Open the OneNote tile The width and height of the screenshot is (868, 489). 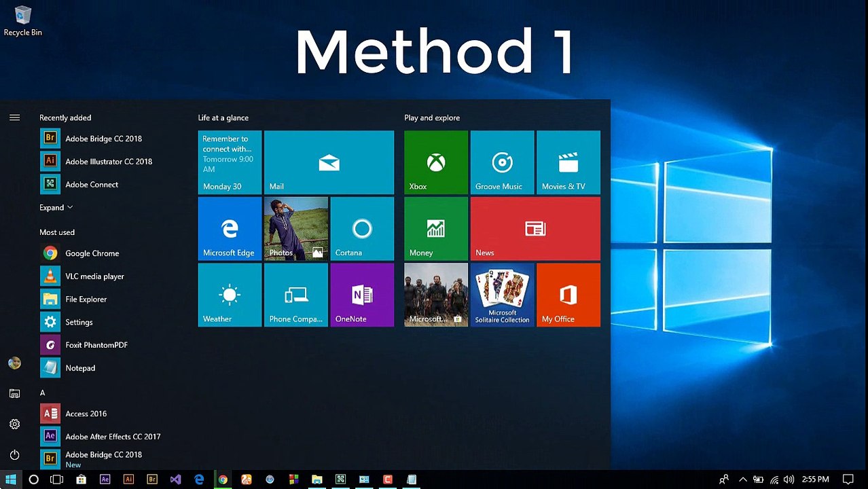(362, 295)
